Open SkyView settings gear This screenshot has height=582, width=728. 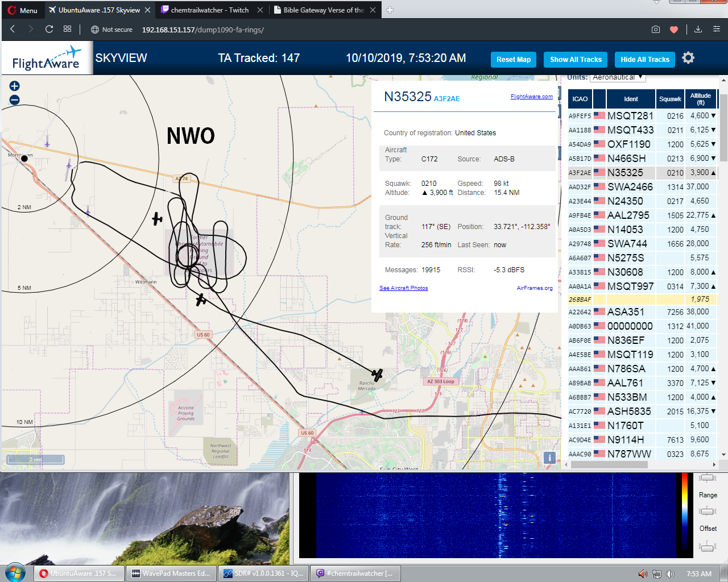tap(688, 58)
